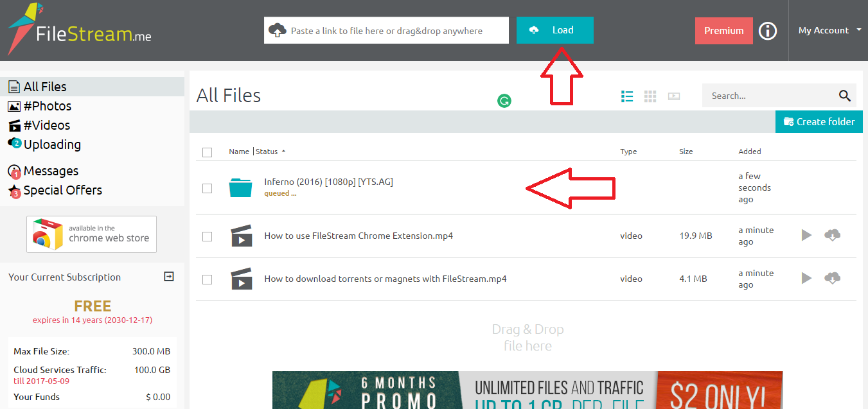Click the paste link input field
868x409 pixels.
[x=386, y=30]
